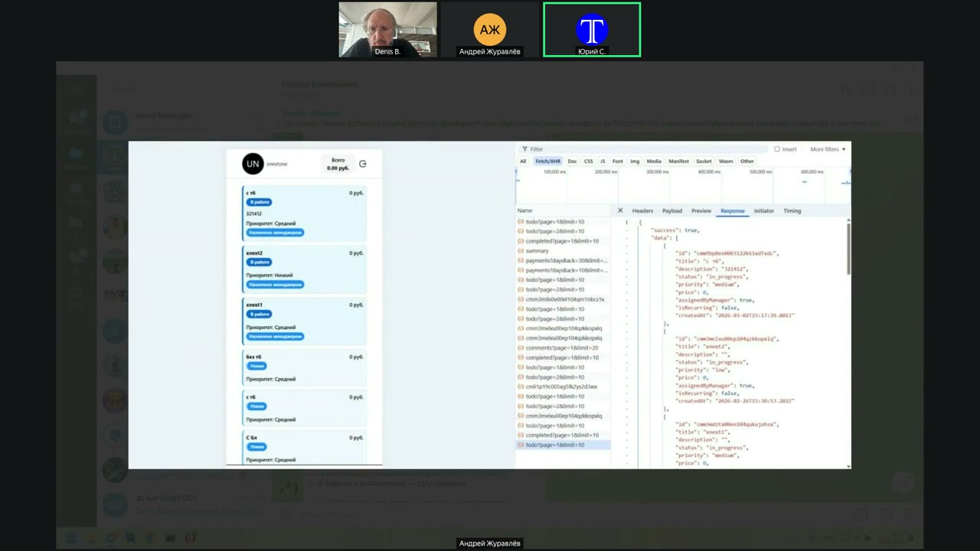Click the icon beside the summary request
Image resolution: width=980 pixels, height=551 pixels.
(521, 251)
